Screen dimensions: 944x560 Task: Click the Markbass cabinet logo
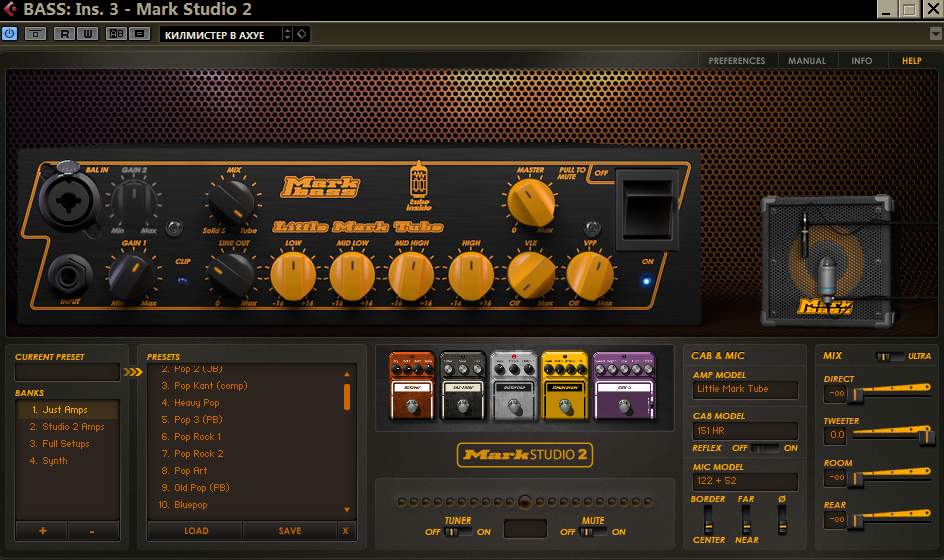click(x=825, y=307)
